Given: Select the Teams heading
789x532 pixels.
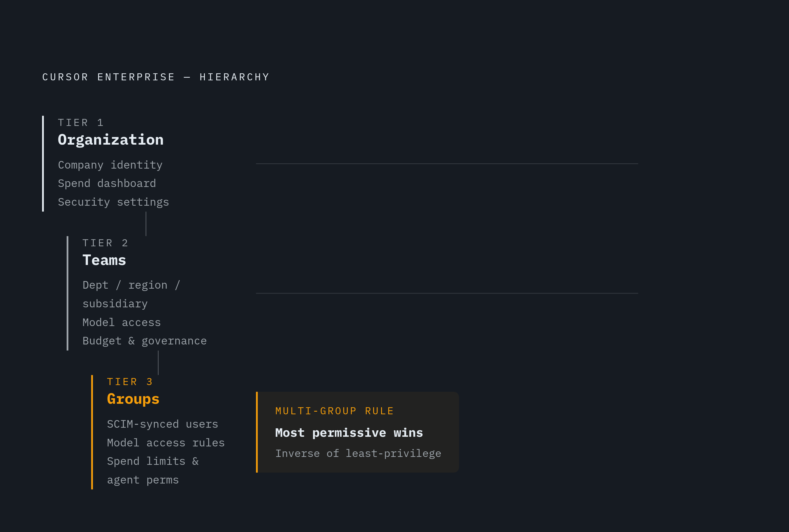Looking at the screenshot, I should click(x=104, y=260).
